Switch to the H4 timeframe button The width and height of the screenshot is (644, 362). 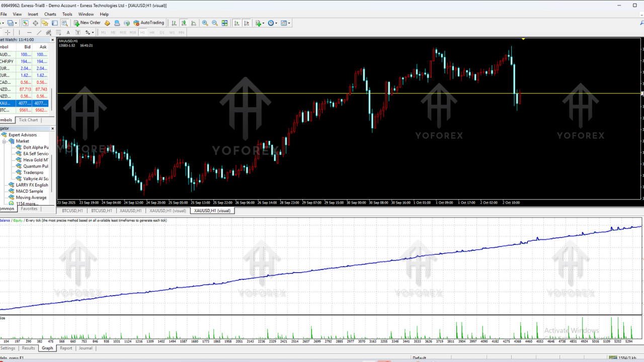152,33
